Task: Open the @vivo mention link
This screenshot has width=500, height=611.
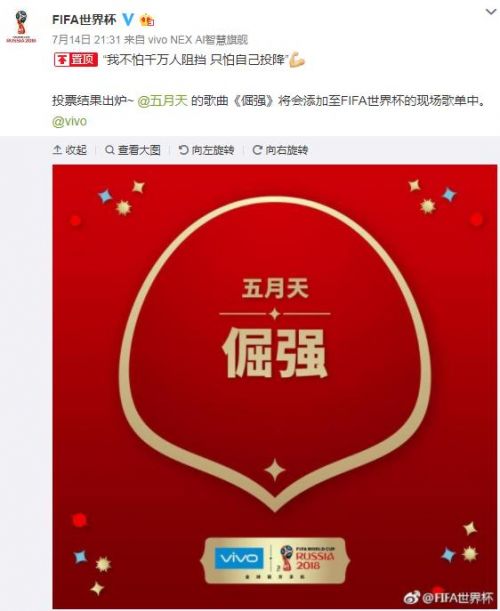Action: click(x=69, y=121)
